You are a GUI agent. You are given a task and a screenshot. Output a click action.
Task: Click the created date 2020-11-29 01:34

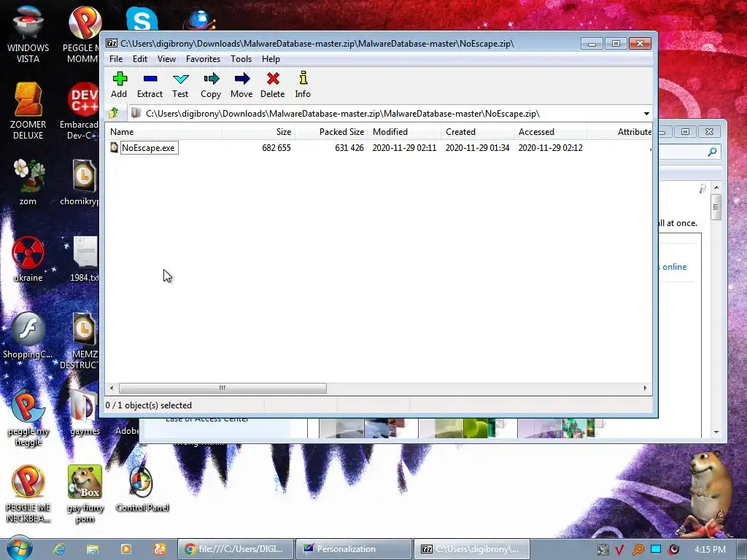tap(477, 147)
